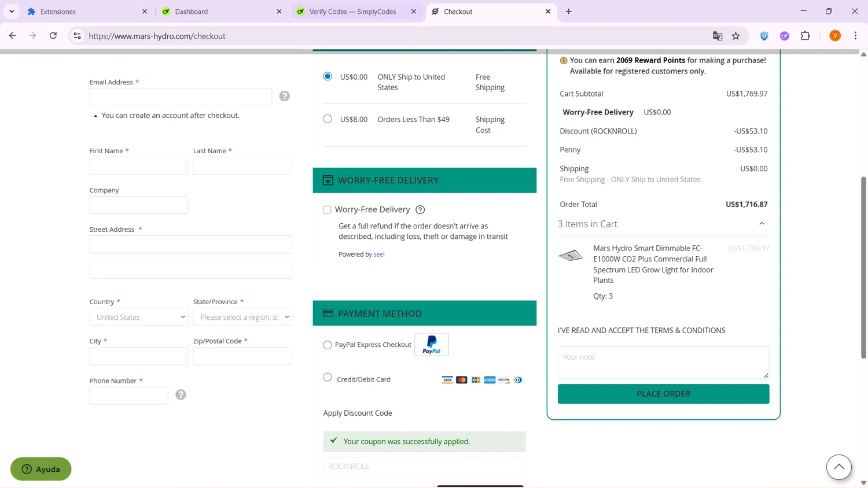The image size is (868, 488).
Task: Select PayPal Express Checkout payment
Action: (328, 345)
